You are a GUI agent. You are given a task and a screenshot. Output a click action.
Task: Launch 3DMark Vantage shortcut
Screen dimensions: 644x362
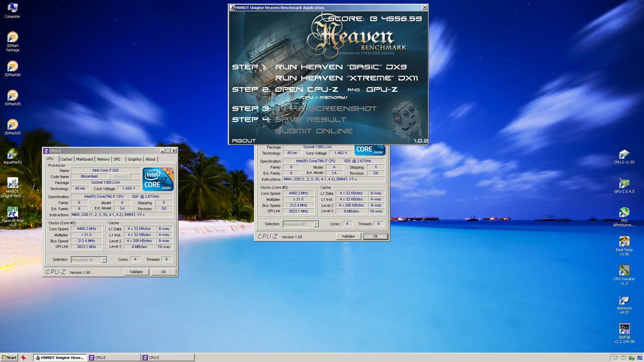click(12, 41)
